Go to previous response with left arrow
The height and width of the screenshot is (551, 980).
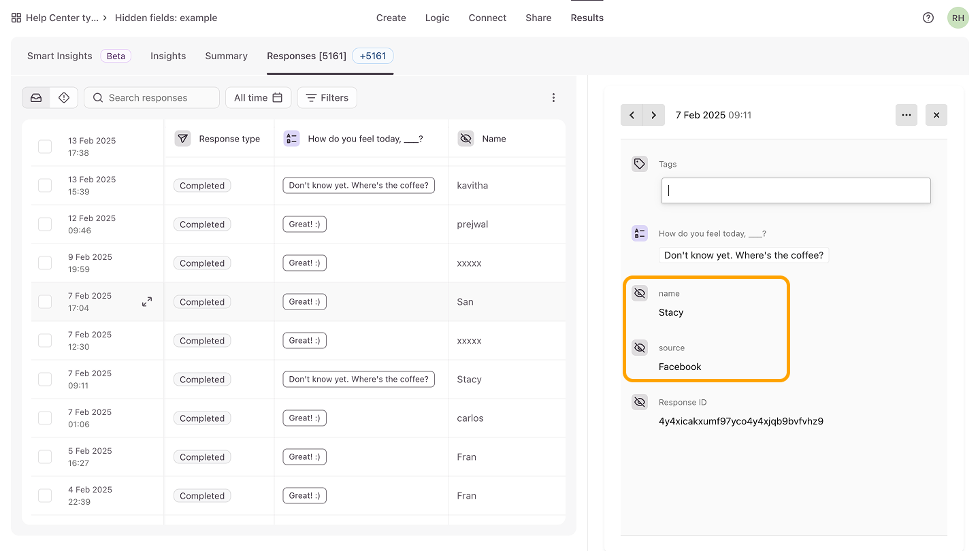click(632, 115)
